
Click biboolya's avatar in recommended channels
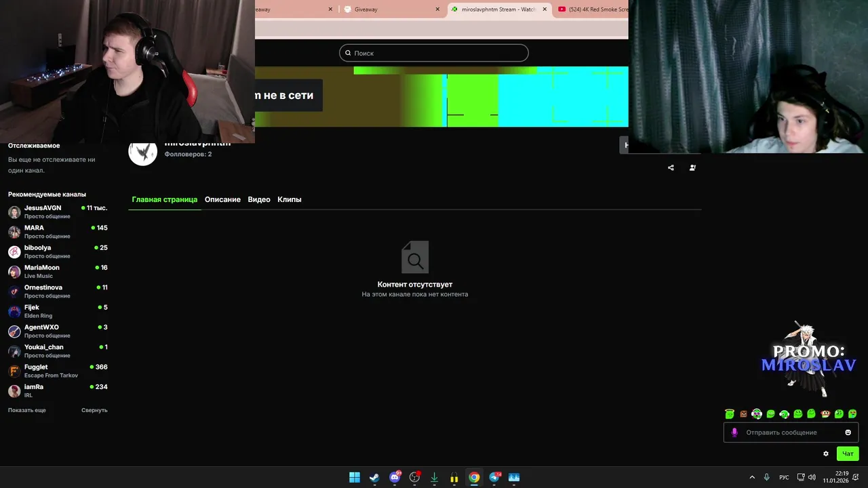point(14,252)
